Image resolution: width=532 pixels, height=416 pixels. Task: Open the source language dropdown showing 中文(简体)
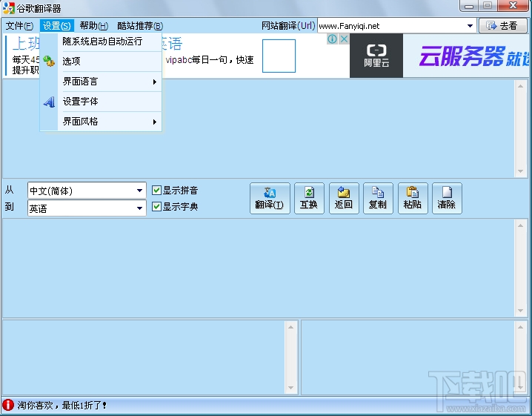[87, 191]
